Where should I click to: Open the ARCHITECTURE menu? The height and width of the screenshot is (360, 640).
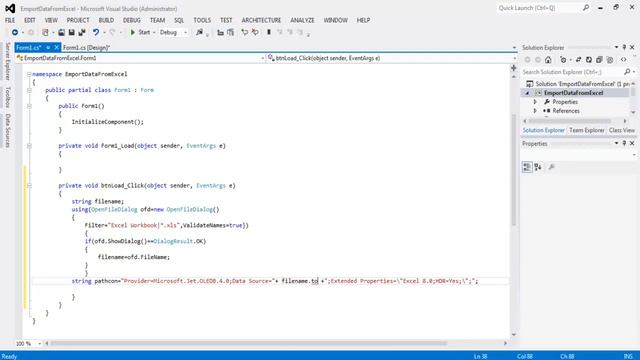point(261,20)
